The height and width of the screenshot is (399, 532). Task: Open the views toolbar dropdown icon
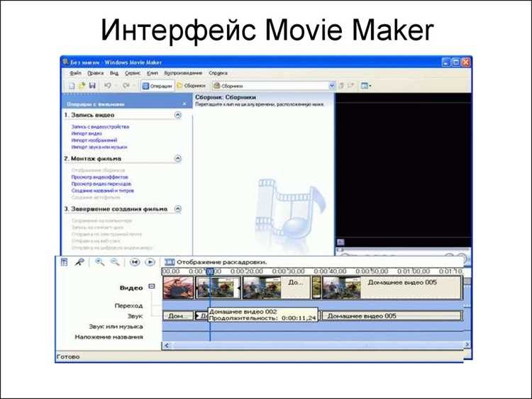tap(366, 86)
